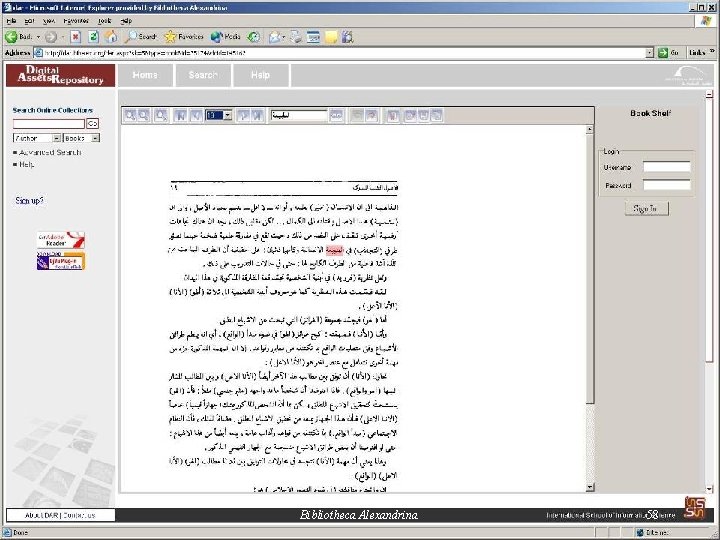Click the highlighted red search-hit word
This screenshot has width=720, height=540.
[334, 250]
